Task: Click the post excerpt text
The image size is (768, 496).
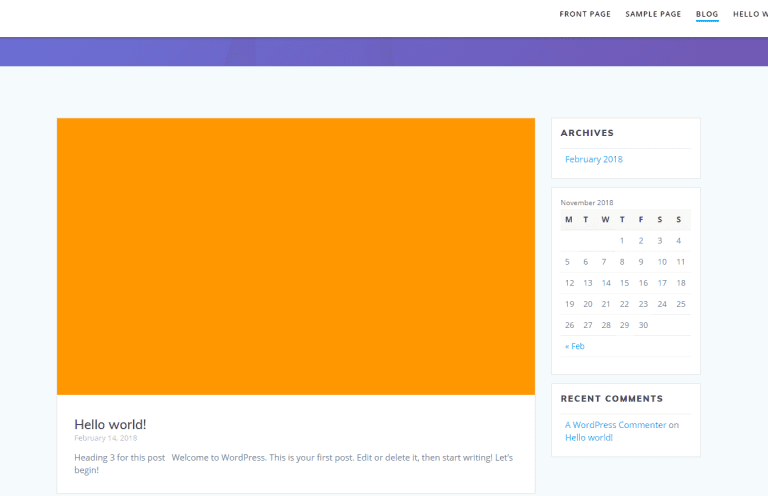Action: tap(293, 463)
